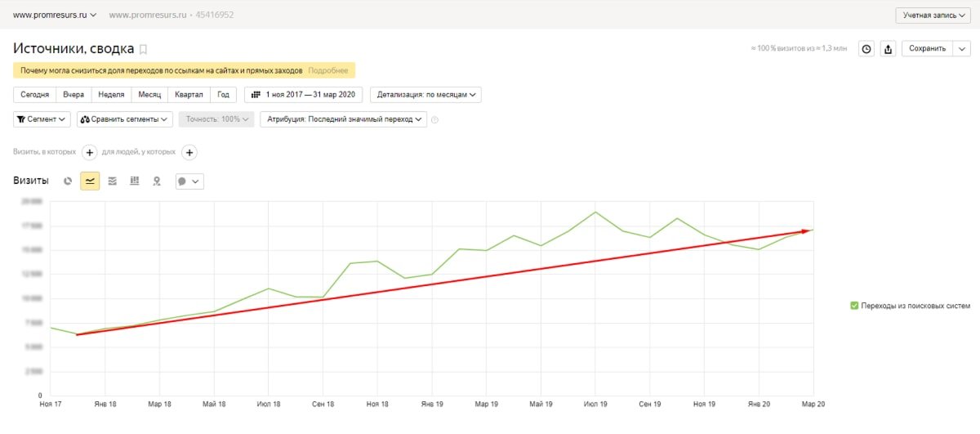This screenshot has width=980, height=434.
Task: Switch to column chart view
Action: point(135,181)
